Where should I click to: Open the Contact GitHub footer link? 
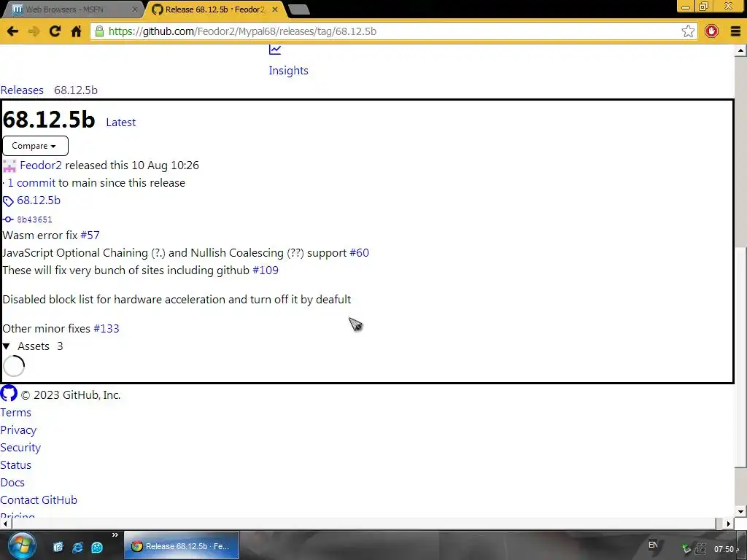(x=39, y=500)
